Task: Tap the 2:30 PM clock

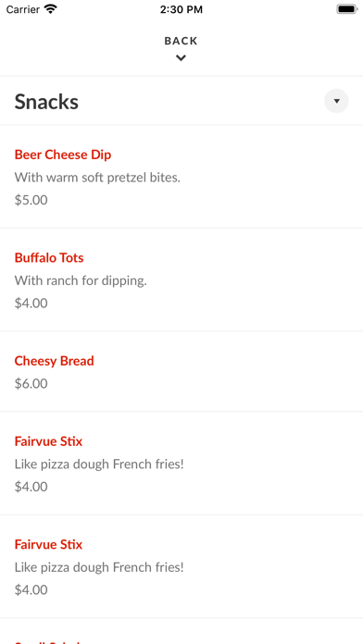Action: [181, 9]
